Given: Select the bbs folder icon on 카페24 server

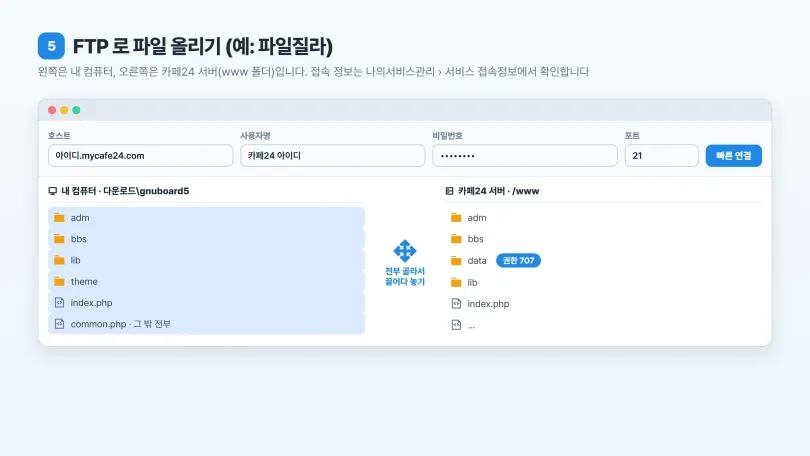Looking at the screenshot, I should (456, 239).
